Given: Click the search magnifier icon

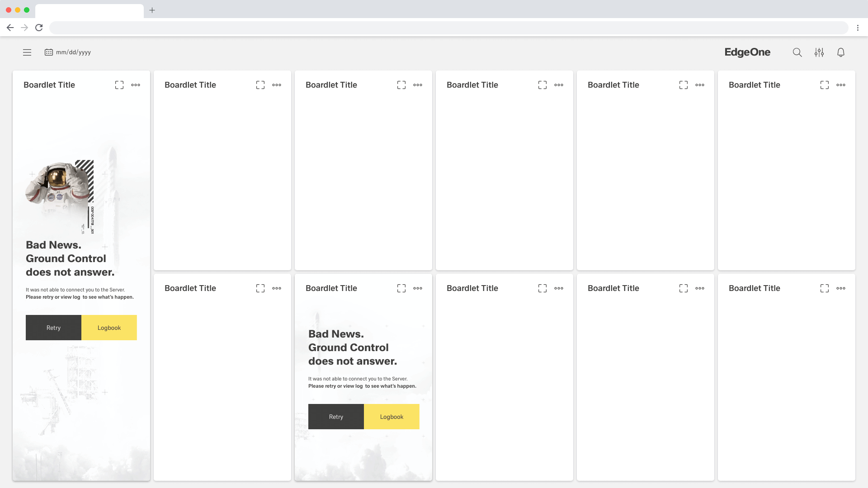Looking at the screenshot, I should click(797, 52).
